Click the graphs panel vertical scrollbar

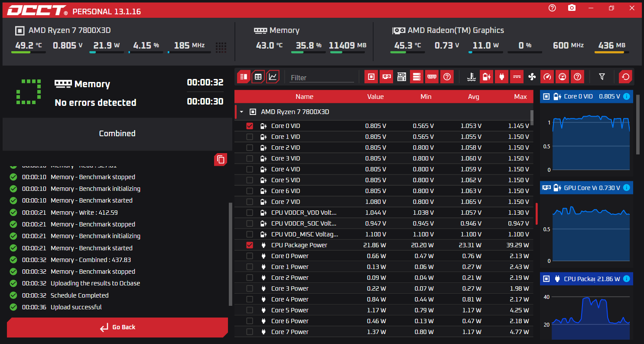click(x=637, y=124)
